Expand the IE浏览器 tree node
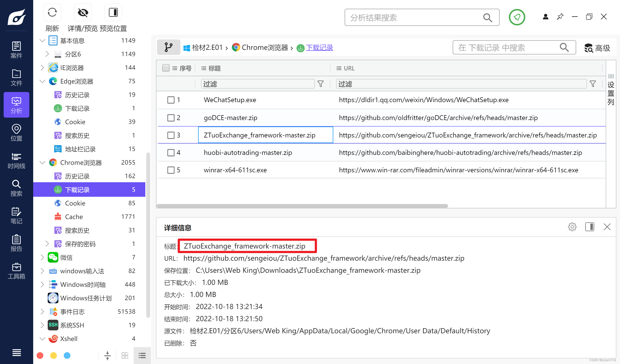Viewport: 620px width, 364px height. point(42,68)
